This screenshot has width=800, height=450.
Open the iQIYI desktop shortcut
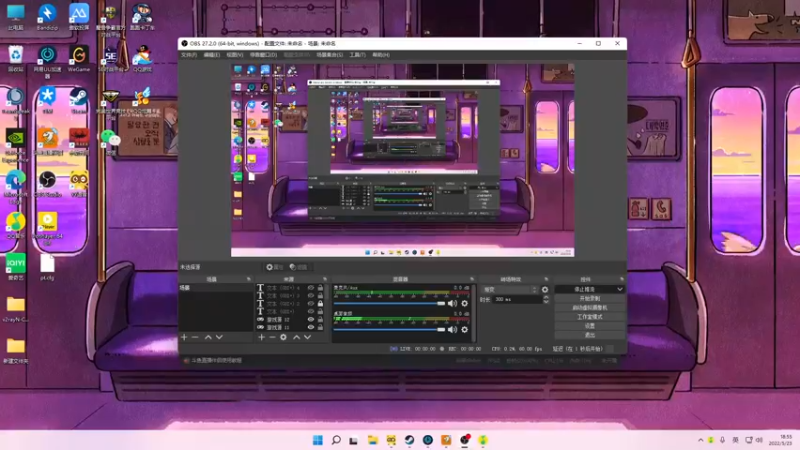pyautogui.click(x=15, y=267)
